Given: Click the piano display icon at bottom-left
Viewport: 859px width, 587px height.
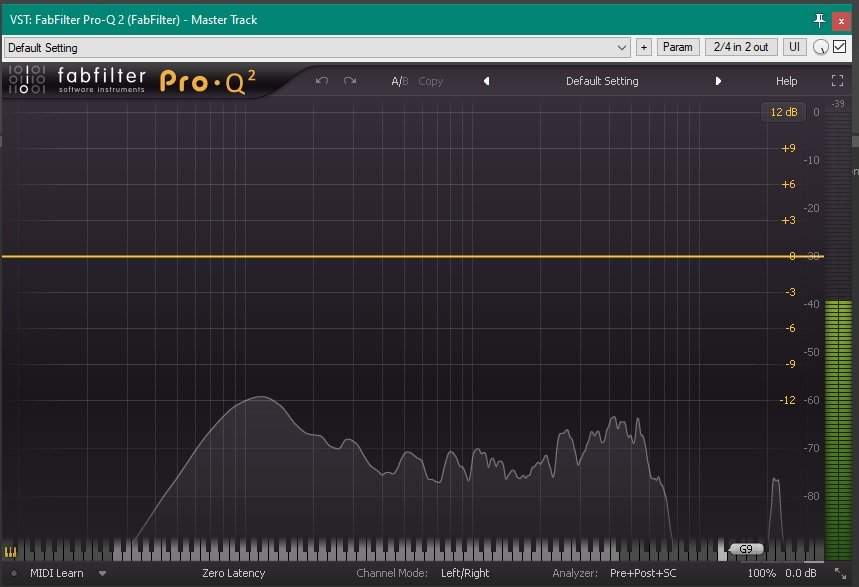Looking at the screenshot, I should pos(11,551).
